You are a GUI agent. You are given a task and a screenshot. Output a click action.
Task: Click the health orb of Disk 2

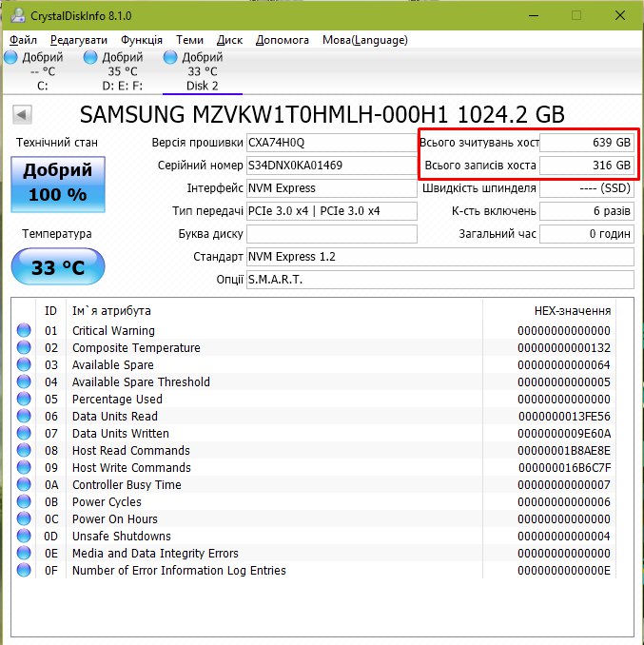point(170,57)
